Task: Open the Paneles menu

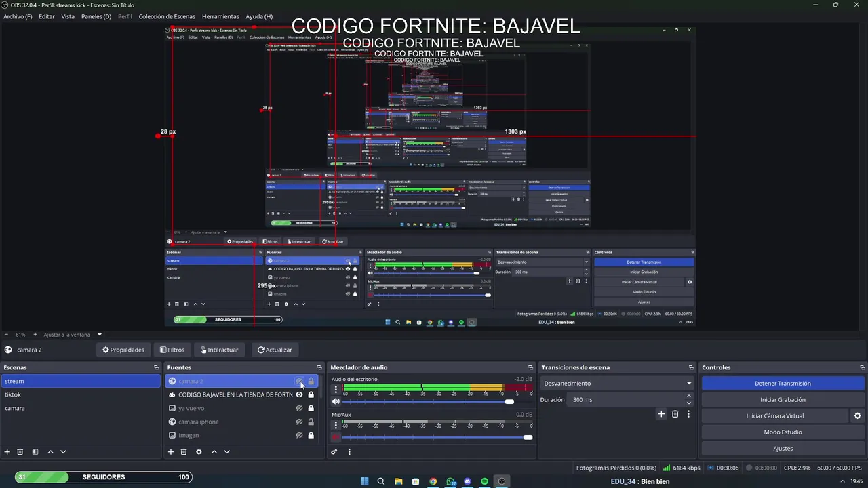Action: pos(96,16)
